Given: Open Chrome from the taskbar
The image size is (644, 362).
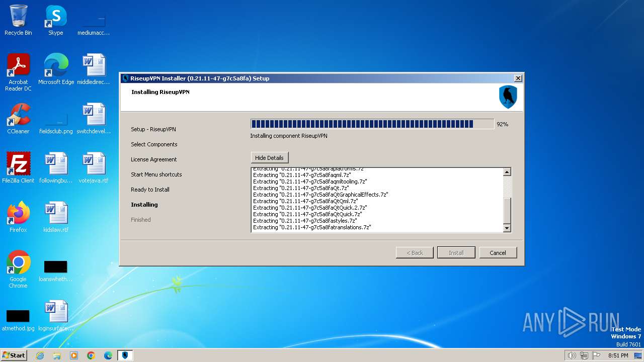Looking at the screenshot, I should 91,355.
